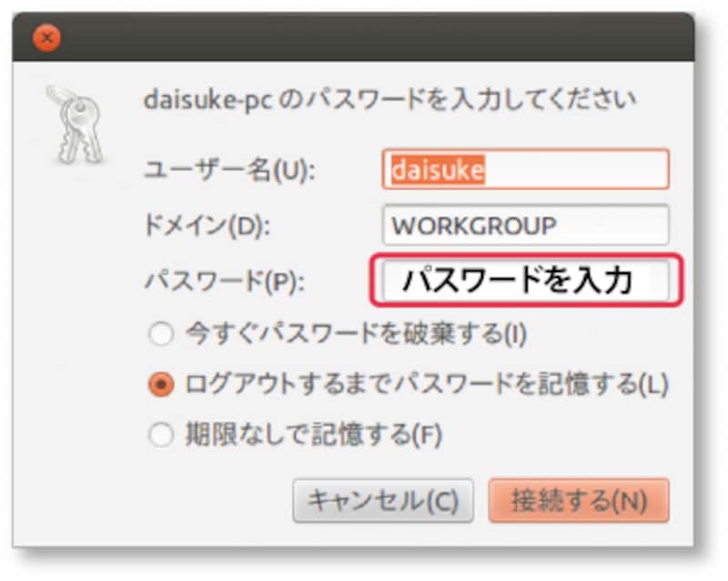Click the キャンセル(C) button
This screenshot has height=581, width=728.
click(x=383, y=501)
